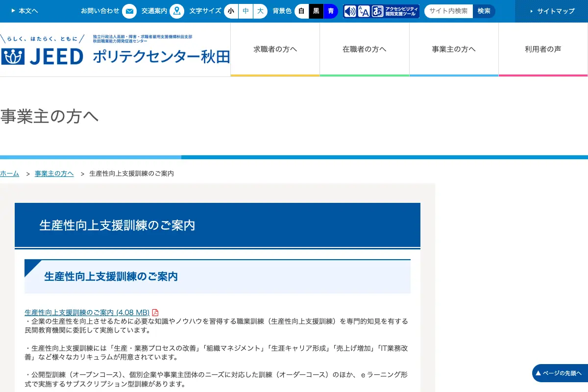Click the ページの先頭へ button
The height and width of the screenshot is (392, 588).
tap(560, 373)
